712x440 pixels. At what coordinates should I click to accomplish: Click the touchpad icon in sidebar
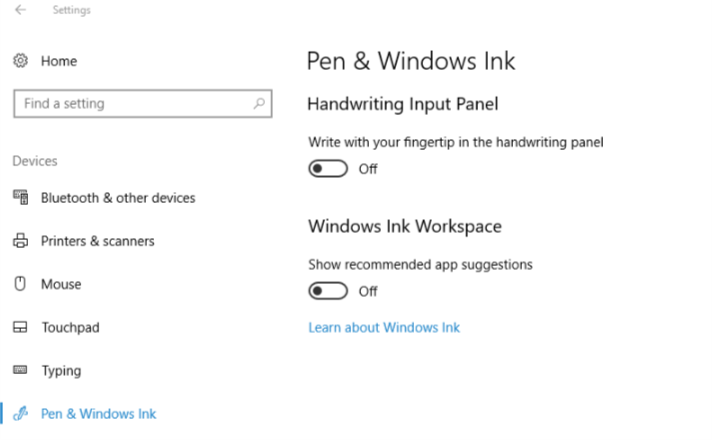(20, 327)
